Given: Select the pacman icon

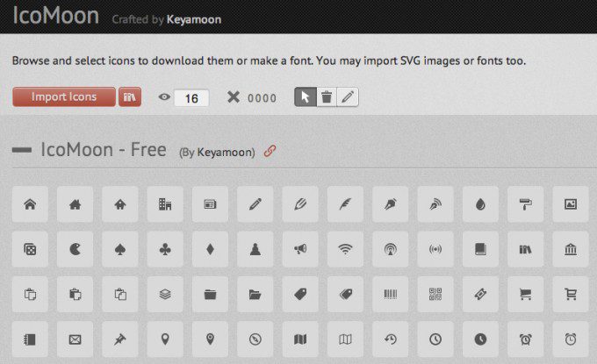Looking at the screenshot, I should (75, 249).
